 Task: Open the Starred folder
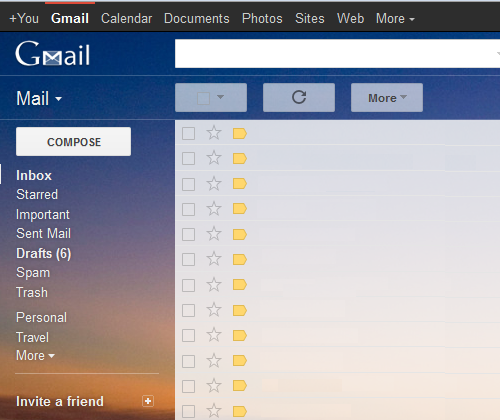37,195
